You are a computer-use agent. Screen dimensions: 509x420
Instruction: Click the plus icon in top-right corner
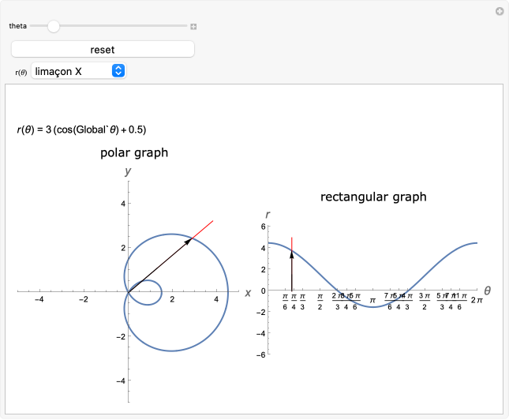pos(499,12)
